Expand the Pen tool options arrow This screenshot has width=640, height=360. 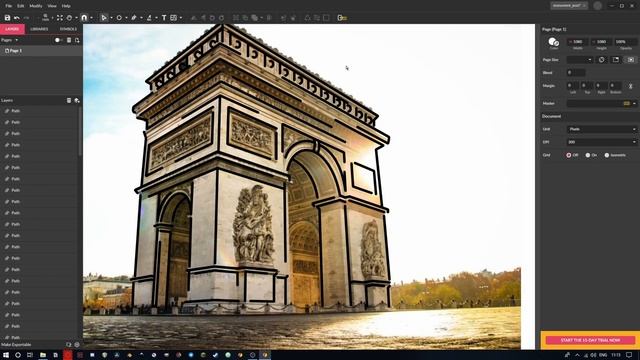pyautogui.click(x=141, y=18)
